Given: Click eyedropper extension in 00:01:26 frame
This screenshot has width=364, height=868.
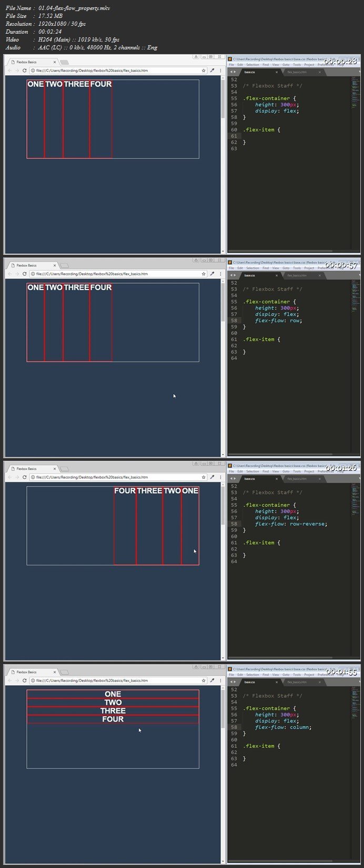Looking at the screenshot, I should click(x=212, y=477).
